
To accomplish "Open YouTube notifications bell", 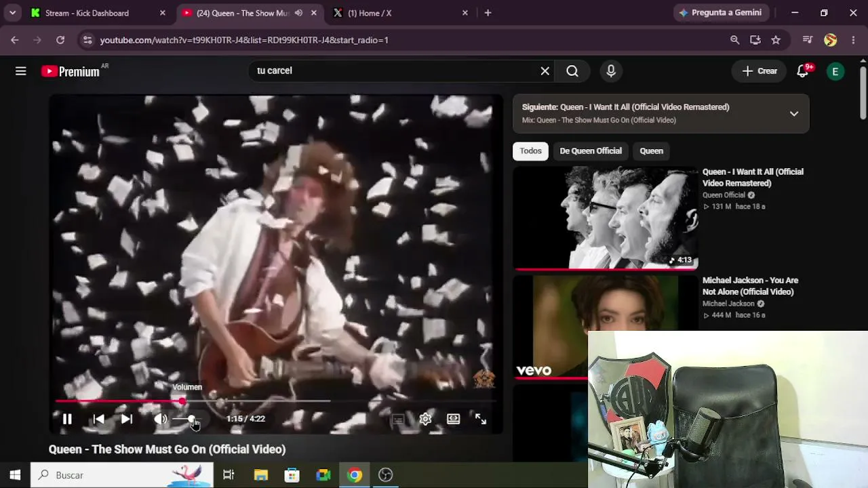I will click(803, 71).
